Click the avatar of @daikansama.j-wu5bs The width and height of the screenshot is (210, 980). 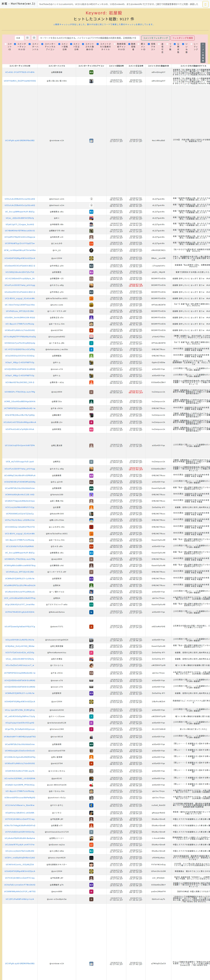(x=91, y=349)
